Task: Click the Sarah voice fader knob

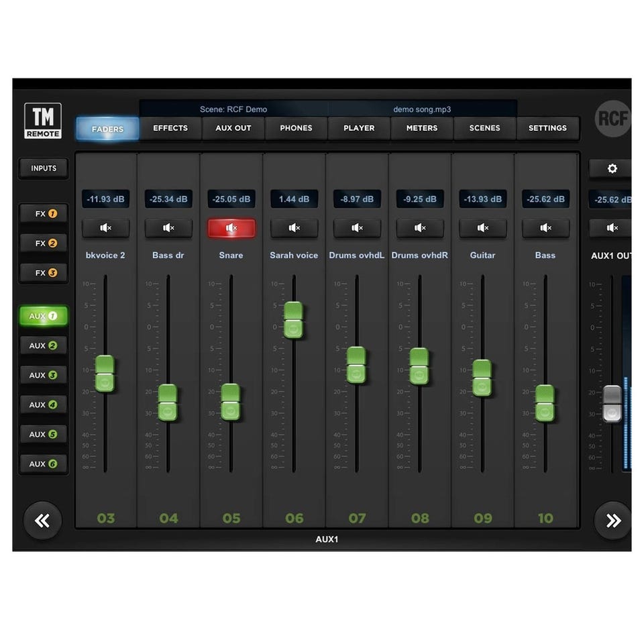Action: click(x=294, y=320)
